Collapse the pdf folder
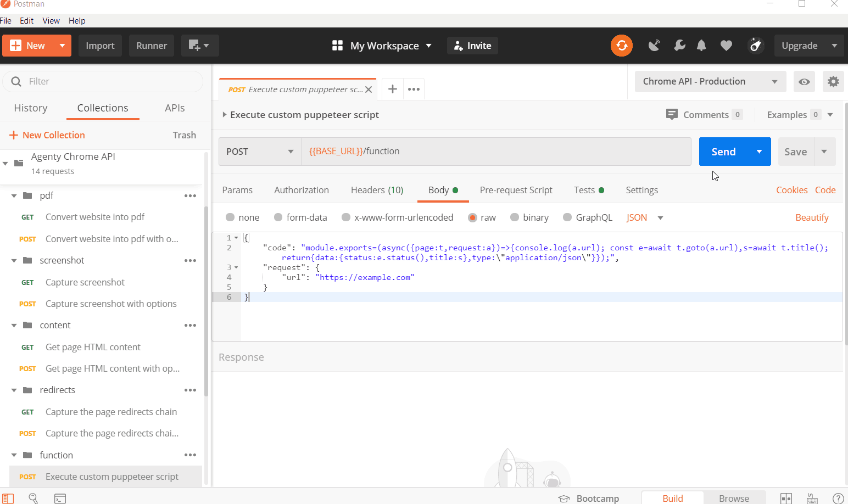The image size is (848, 504). tap(14, 195)
